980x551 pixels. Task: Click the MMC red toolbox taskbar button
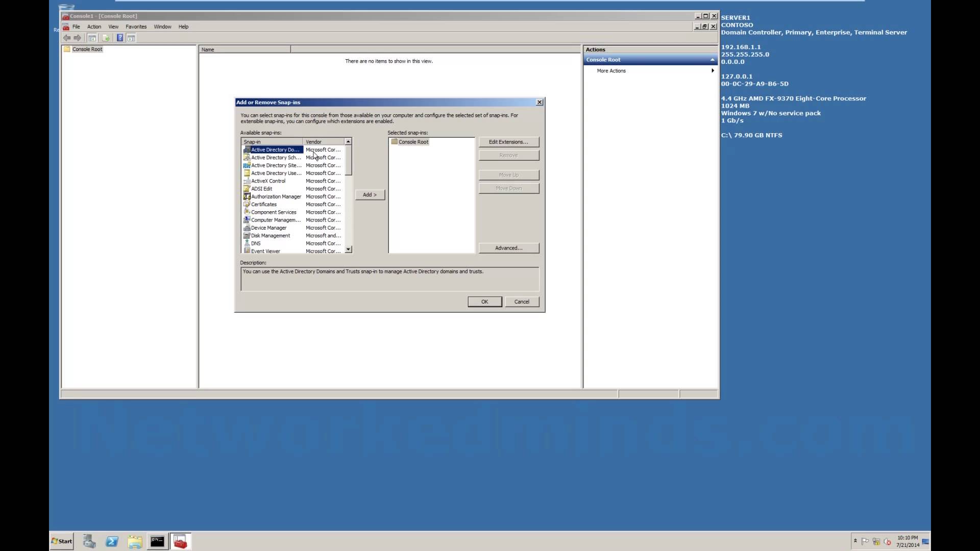180,541
